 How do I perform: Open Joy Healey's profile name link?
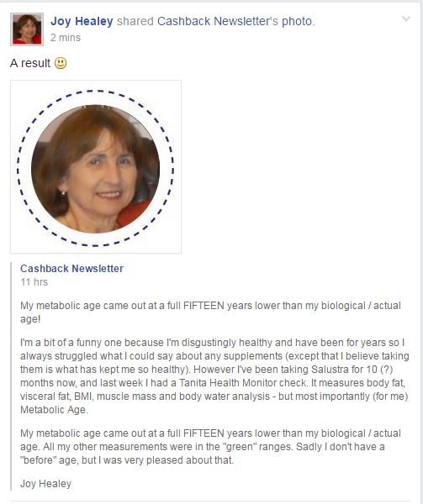82,21
